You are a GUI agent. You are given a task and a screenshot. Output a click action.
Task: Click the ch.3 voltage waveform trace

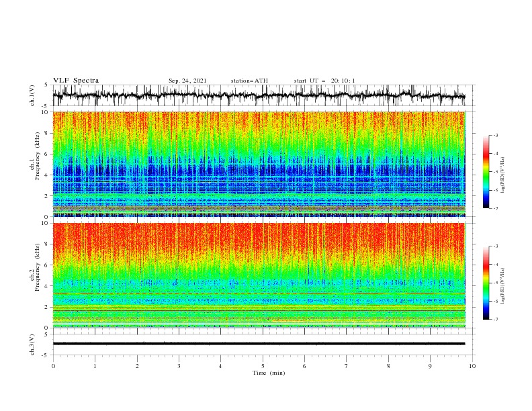259,344
